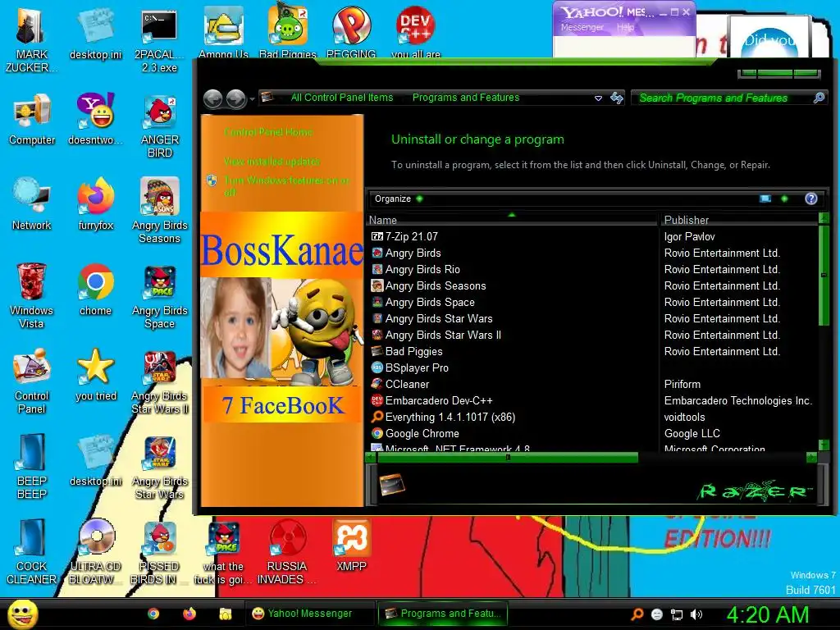Click the View installed updates link
Viewport: 840px width, 630px height.
coord(272,162)
